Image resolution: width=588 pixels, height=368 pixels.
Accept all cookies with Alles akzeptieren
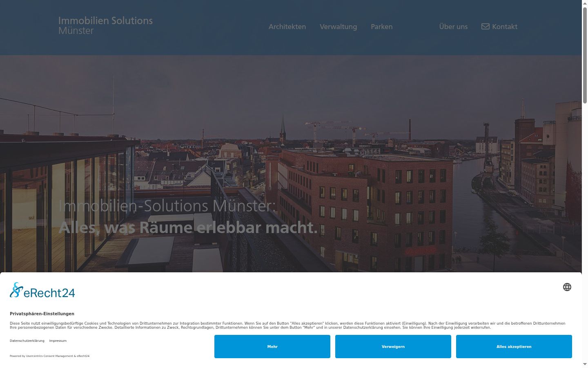[x=514, y=346]
